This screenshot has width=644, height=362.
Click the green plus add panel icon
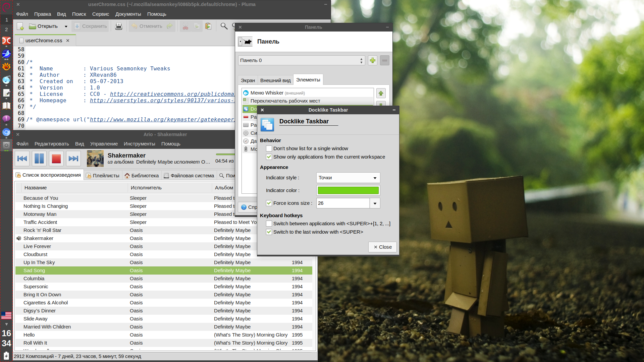[373, 60]
